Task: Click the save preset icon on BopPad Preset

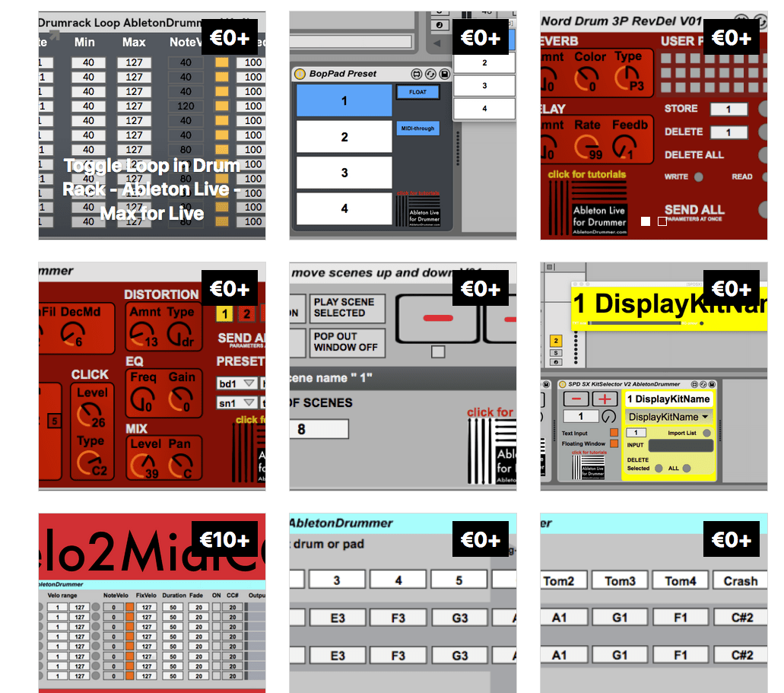Action: coord(445,74)
